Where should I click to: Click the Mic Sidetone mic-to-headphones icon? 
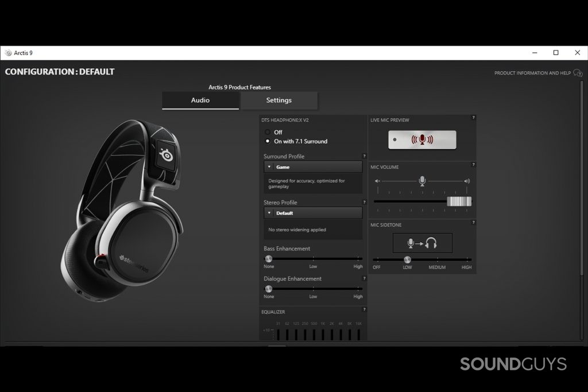pyautogui.click(x=422, y=243)
